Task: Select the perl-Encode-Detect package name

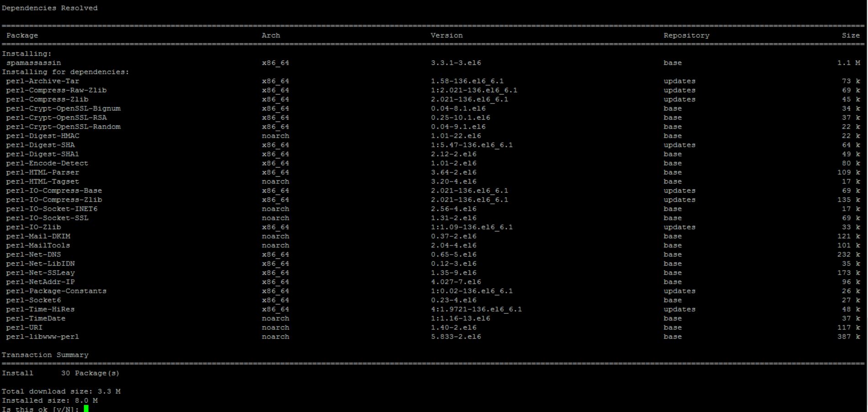Action: 47,163
